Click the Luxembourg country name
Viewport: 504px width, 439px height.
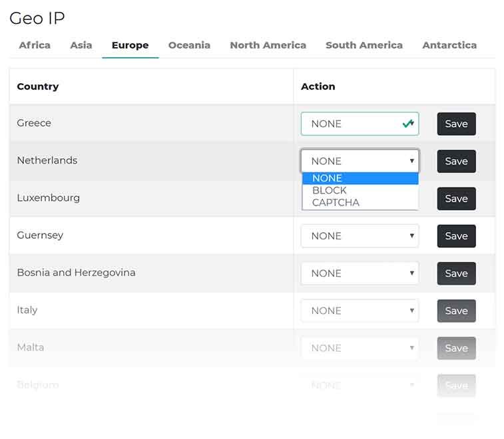48,198
